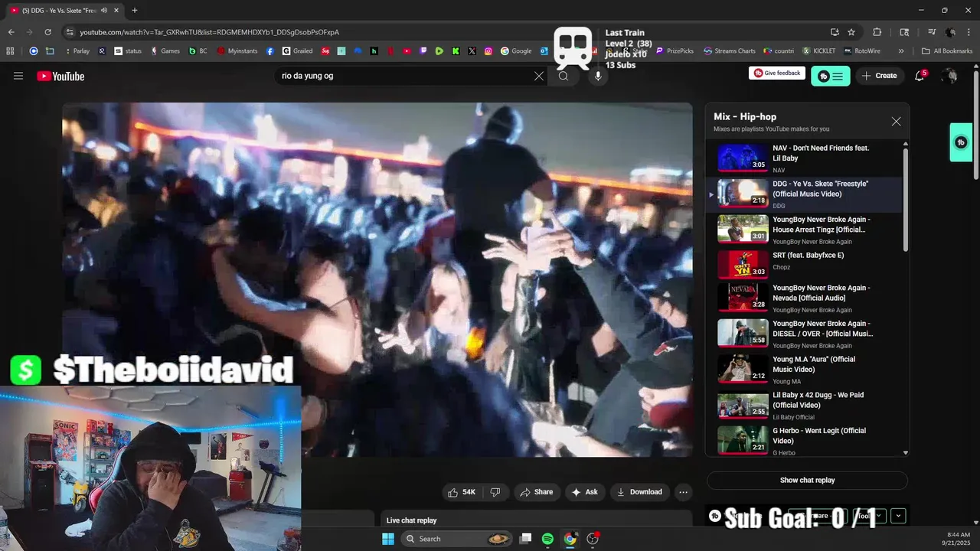Open the Games bookmark

pos(165,51)
